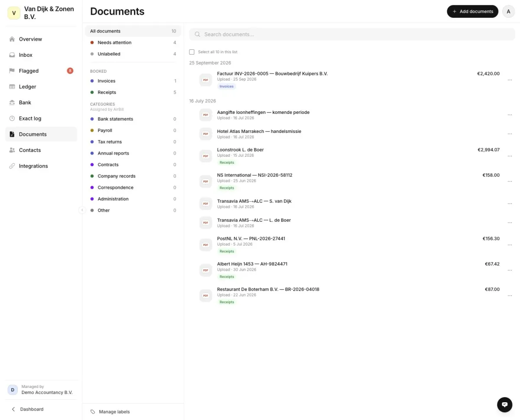Click the €2,994.07 amount
This screenshot has height=420, width=520.
click(488, 150)
